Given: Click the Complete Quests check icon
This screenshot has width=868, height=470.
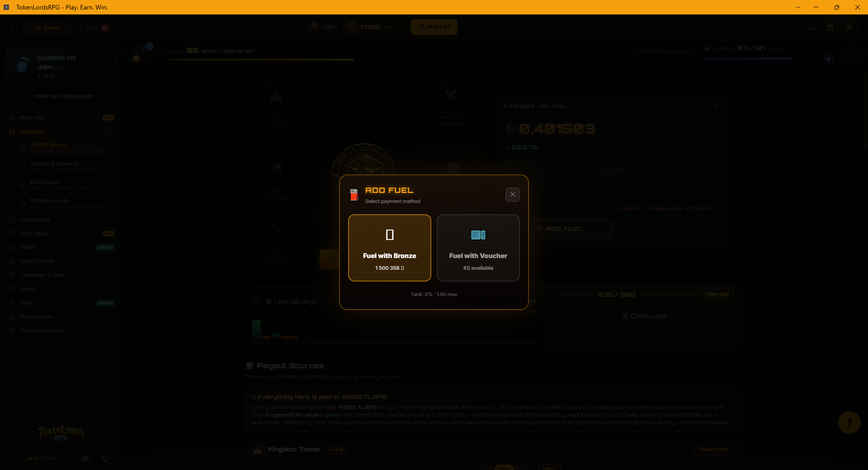Looking at the screenshot, I should coord(12,331).
